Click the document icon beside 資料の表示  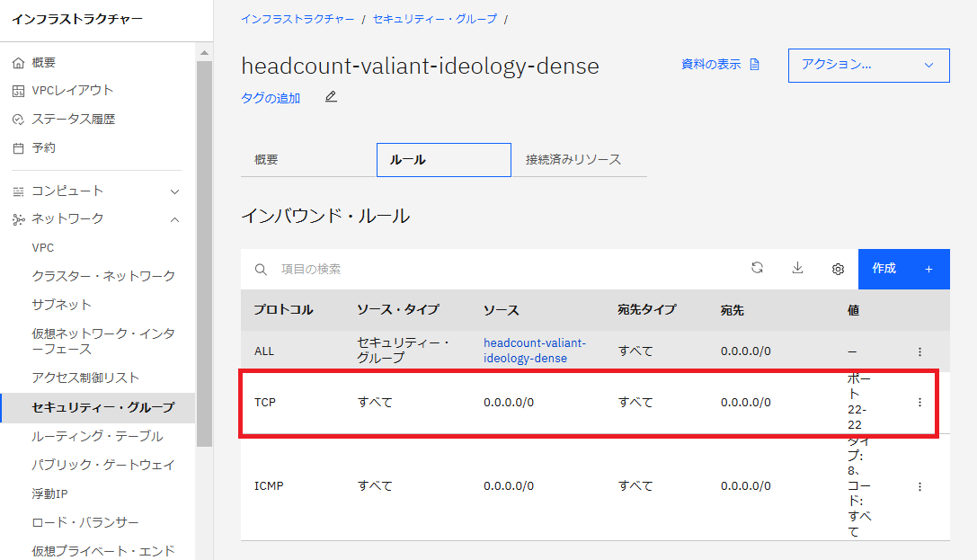pyautogui.click(x=755, y=64)
